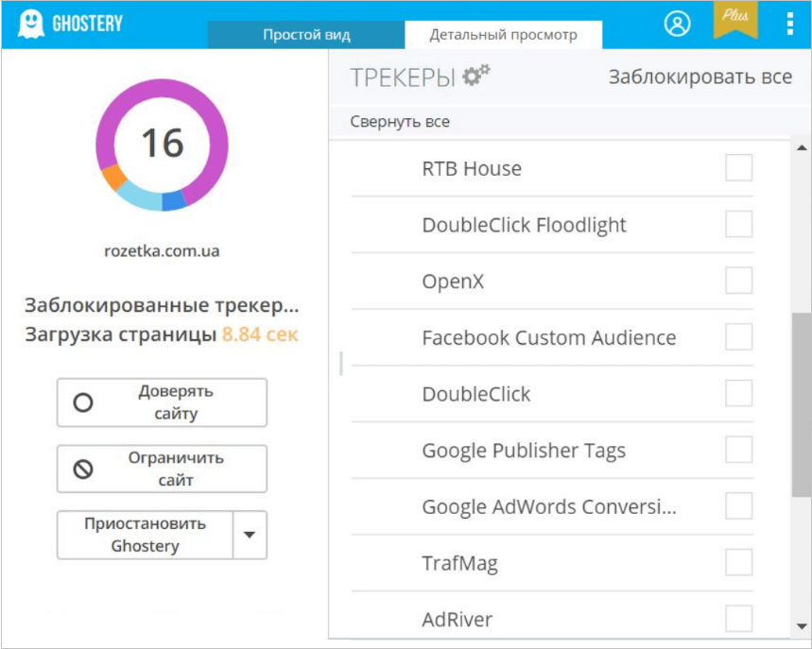Select the DoubleClick Floodlight tracker name
The image size is (812, 649).
tap(524, 226)
